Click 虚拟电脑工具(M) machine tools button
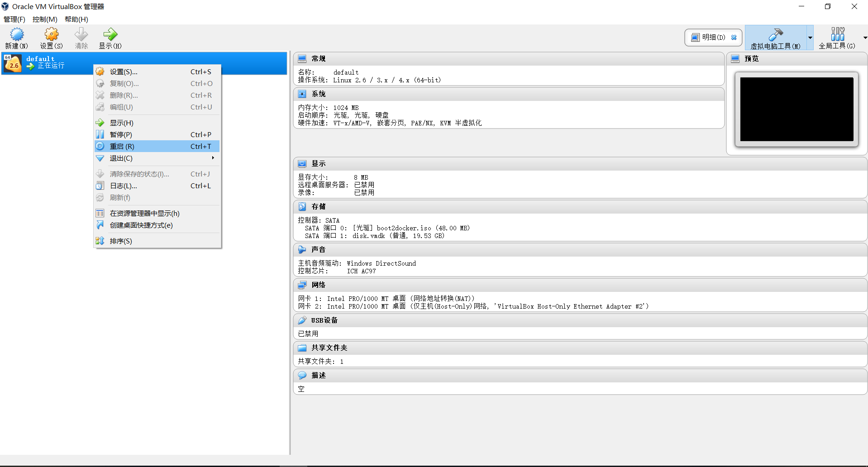 point(776,38)
